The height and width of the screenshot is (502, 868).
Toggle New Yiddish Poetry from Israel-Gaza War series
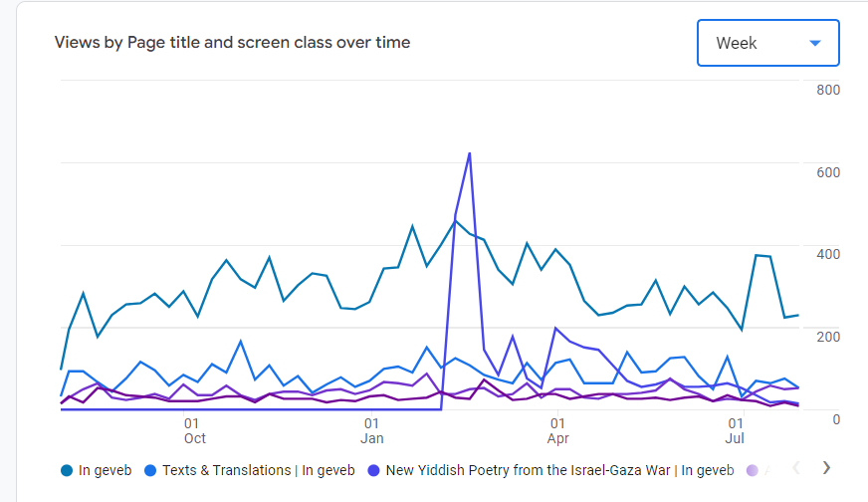559,470
